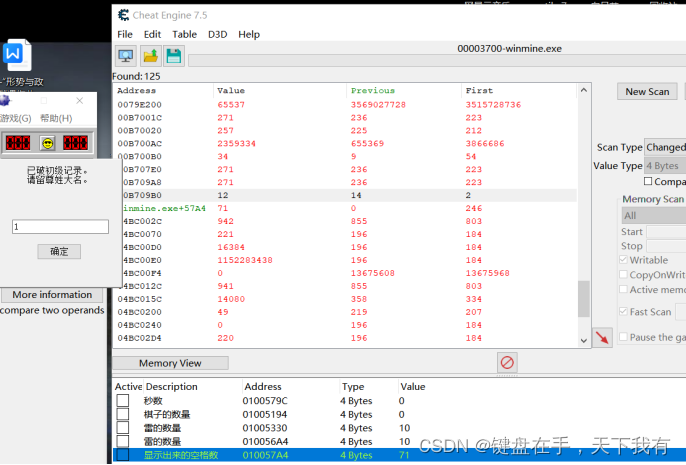Open the Edit menu
Screen dimensions: 686x465
(152, 34)
